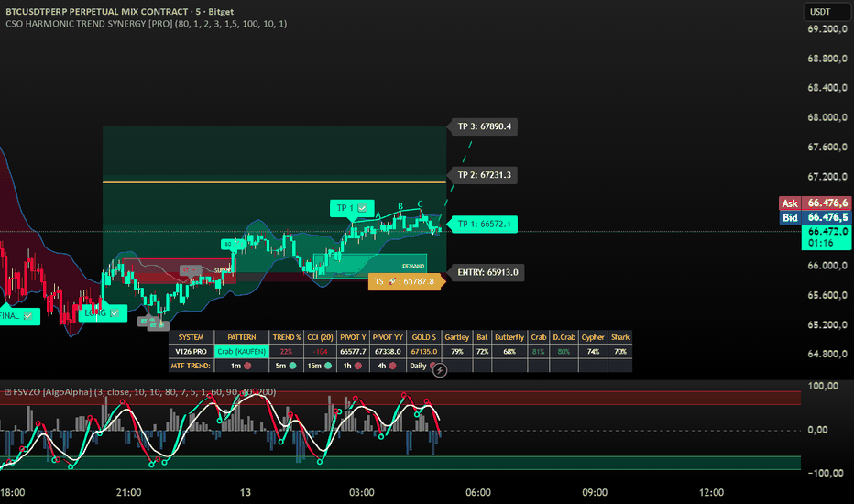Image resolution: width=854 pixels, height=504 pixels.
Task: Open the USDT currency selector
Action: 827,11
